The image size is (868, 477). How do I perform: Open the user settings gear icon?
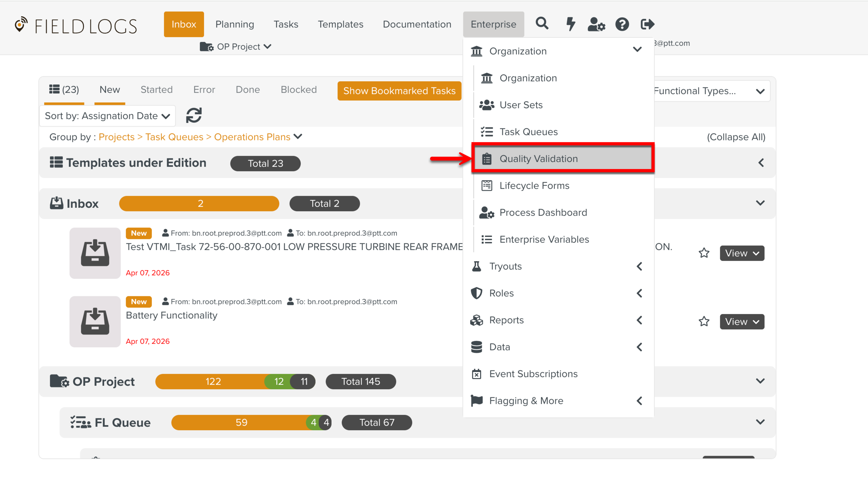[x=596, y=24]
